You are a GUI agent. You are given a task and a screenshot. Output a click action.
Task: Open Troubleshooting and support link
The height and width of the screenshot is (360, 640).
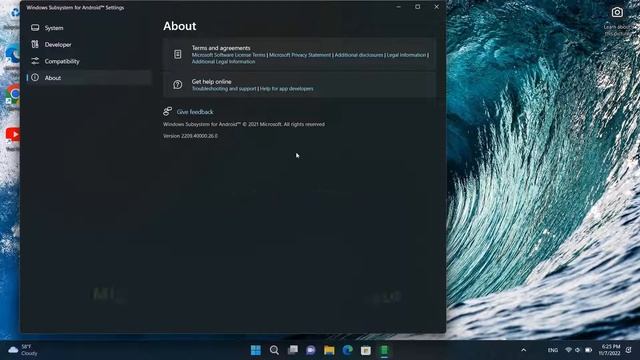tap(224, 89)
